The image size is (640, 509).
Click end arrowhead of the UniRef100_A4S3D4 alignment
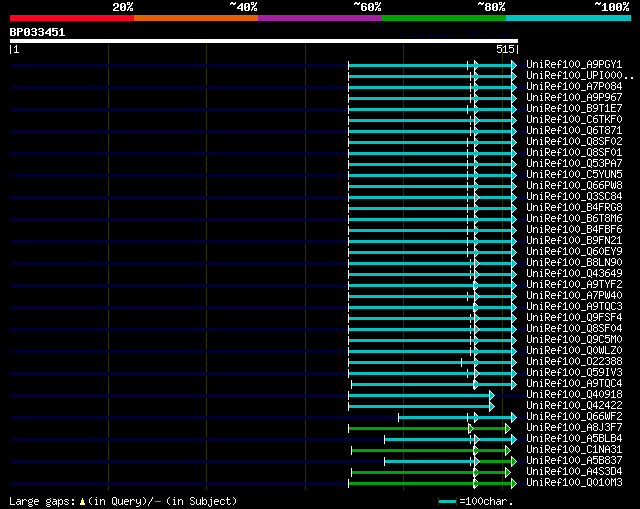tap(507, 472)
